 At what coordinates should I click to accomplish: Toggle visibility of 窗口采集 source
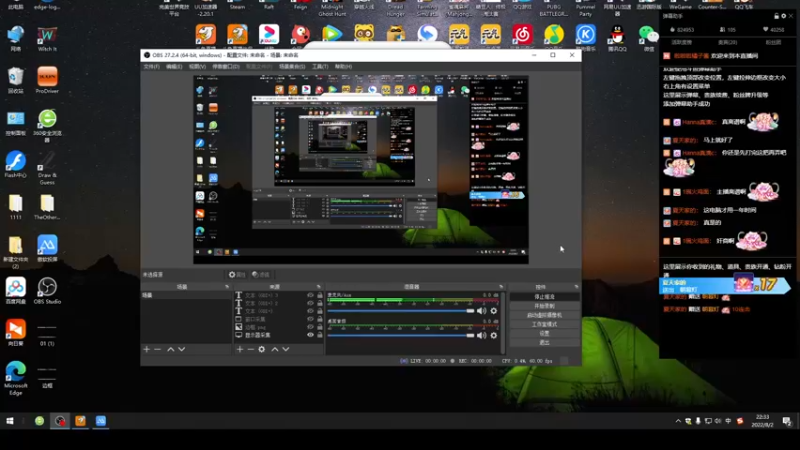[x=310, y=319]
